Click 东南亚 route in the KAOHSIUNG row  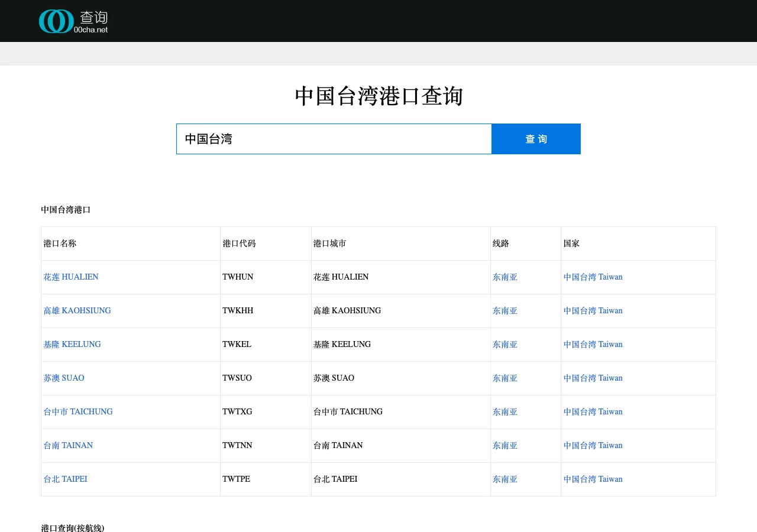pos(505,310)
